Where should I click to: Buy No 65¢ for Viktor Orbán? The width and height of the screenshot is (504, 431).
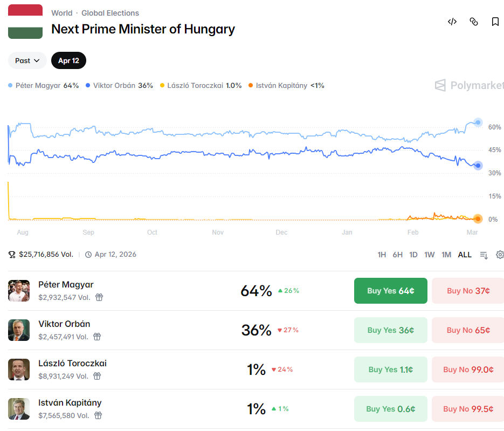click(x=468, y=330)
